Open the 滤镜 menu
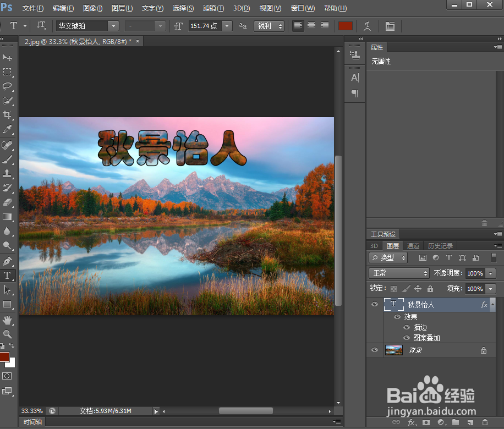The height and width of the screenshot is (429, 504). tap(212, 8)
